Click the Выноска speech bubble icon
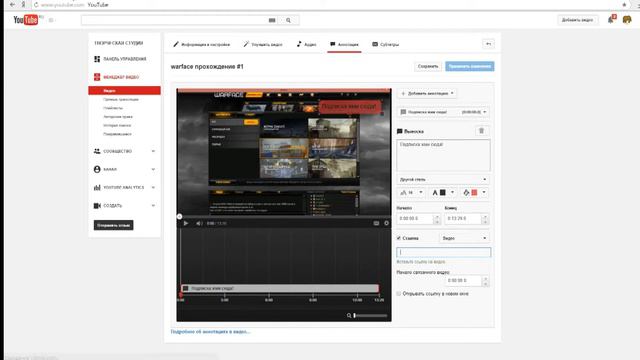This screenshot has height=360, width=640. 399,131
